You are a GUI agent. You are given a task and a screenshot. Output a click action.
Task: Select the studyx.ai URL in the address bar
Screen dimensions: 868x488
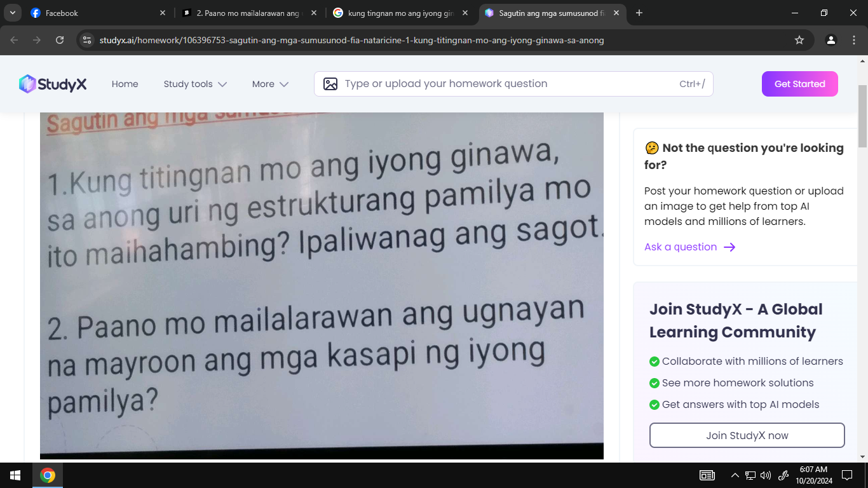point(351,40)
